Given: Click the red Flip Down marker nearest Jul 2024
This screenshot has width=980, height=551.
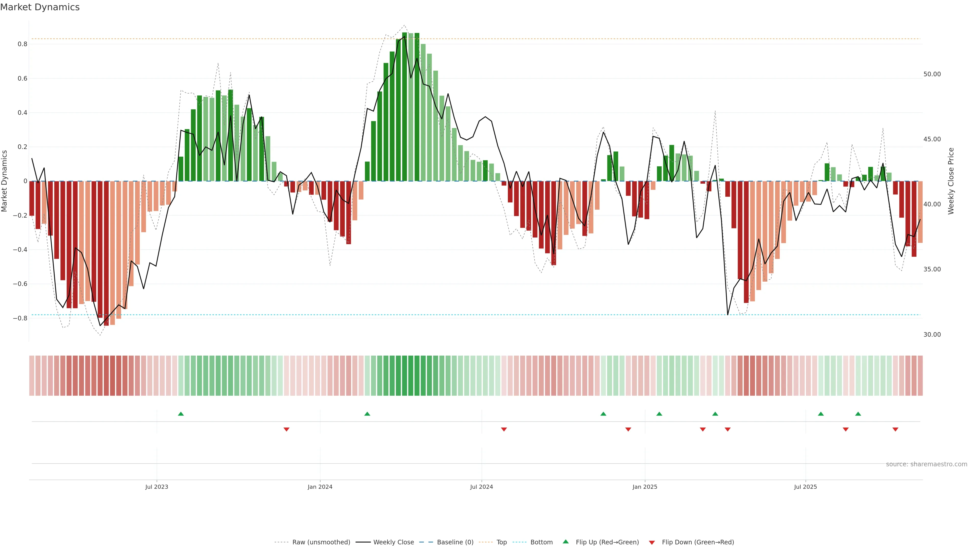Looking at the screenshot, I should 504,429.
